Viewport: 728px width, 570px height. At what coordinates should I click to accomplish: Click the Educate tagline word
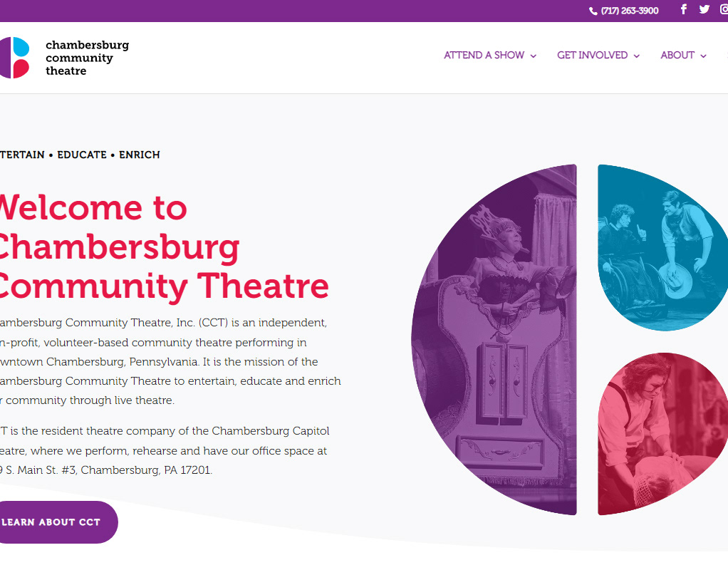pyautogui.click(x=82, y=155)
